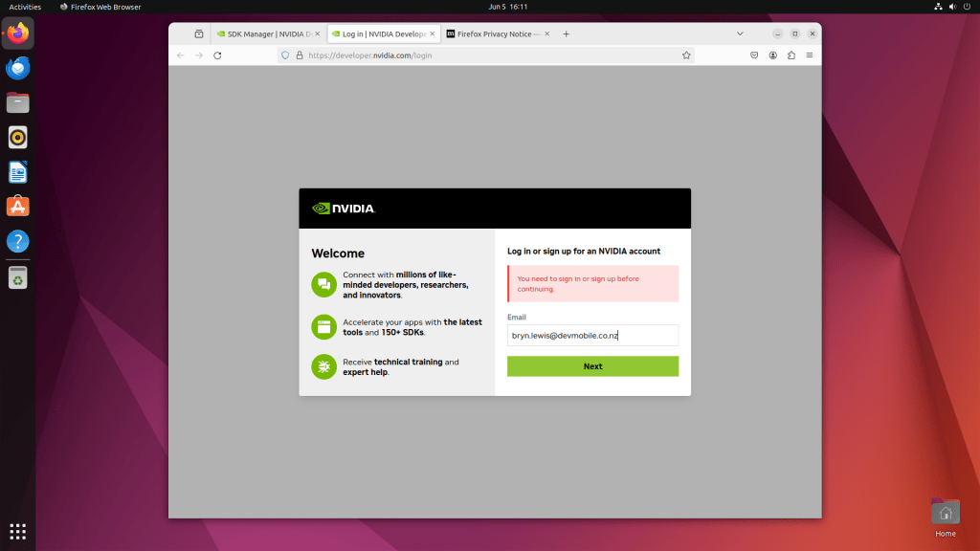This screenshot has width=980, height=551.
Task: Bookmark this page with the star icon
Action: click(x=686, y=55)
